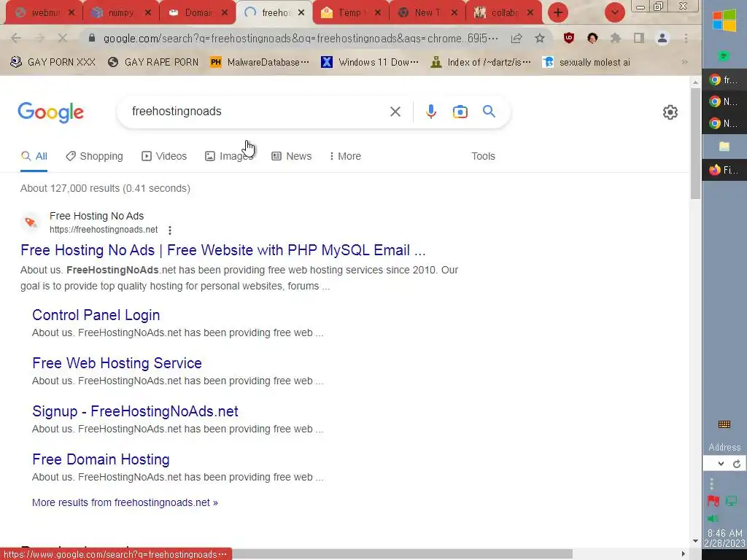
Task: Open the Free Hosting No Ads main result
Action: (x=223, y=250)
